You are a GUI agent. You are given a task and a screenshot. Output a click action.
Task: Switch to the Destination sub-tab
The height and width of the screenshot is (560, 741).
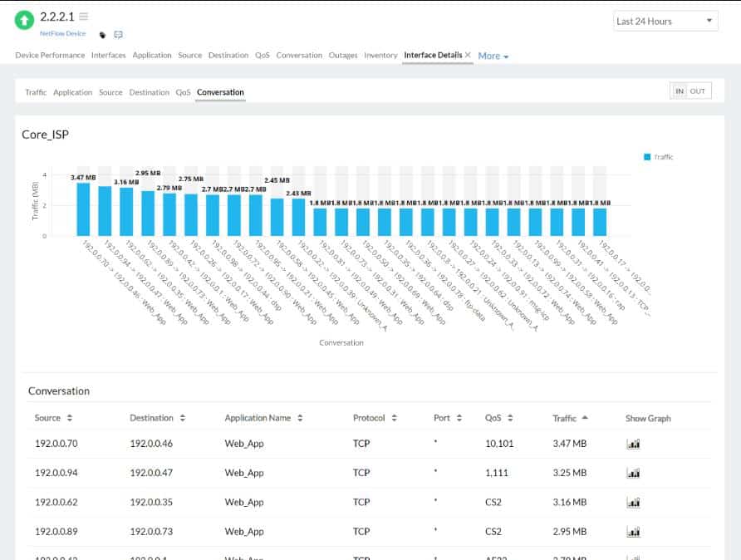(x=150, y=92)
